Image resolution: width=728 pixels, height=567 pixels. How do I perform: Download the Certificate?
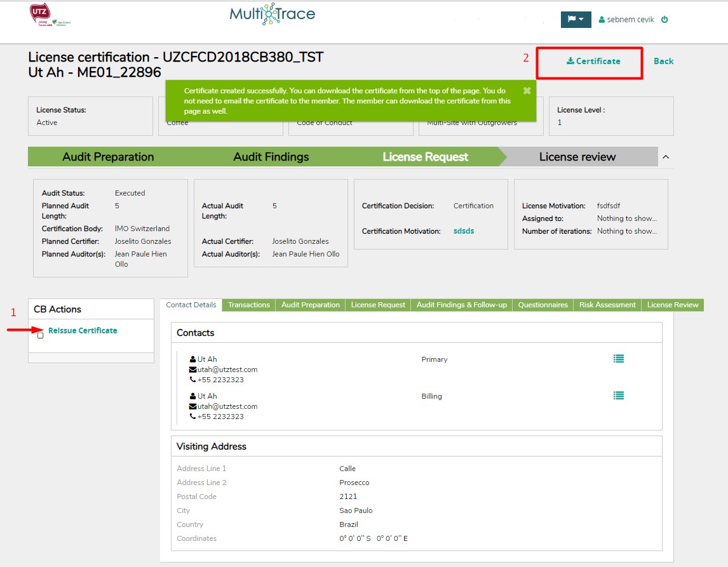(x=593, y=61)
